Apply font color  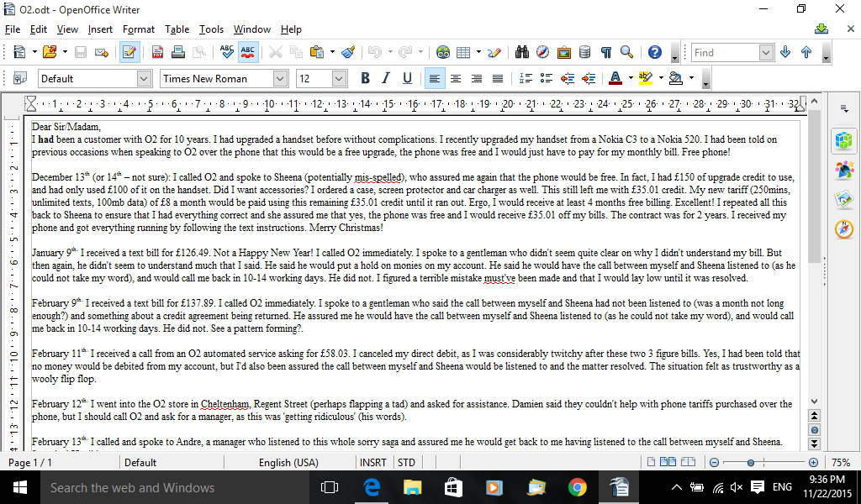pyautogui.click(x=615, y=78)
